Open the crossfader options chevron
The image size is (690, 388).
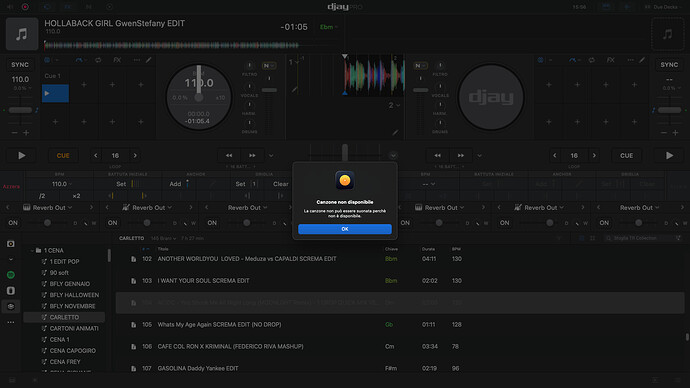[x=393, y=155]
